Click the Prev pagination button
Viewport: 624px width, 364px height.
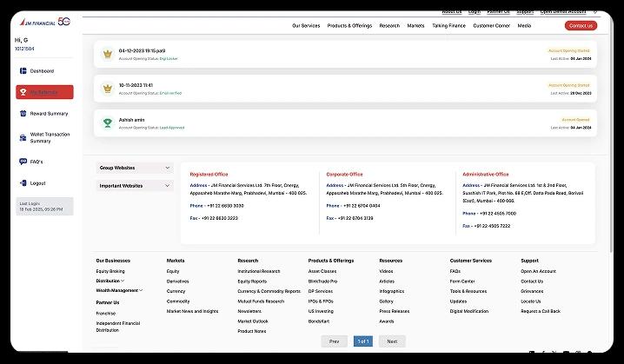[334, 341]
